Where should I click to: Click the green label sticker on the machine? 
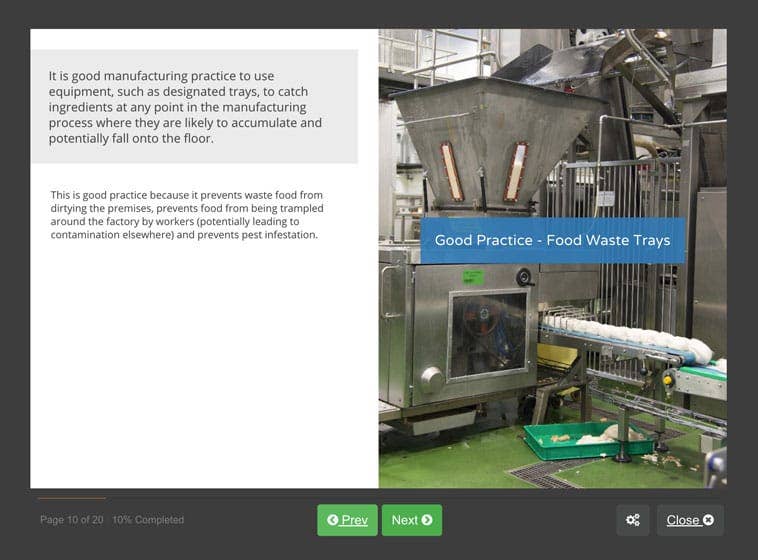click(473, 276)
